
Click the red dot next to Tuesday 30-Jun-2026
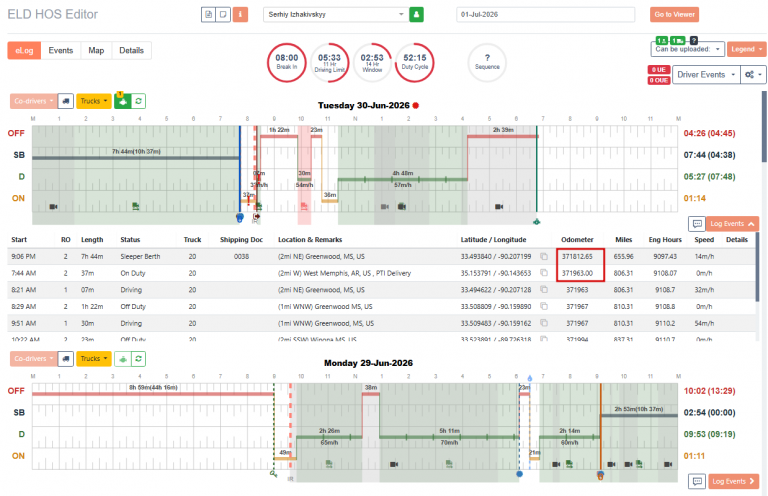pos(415,105)
